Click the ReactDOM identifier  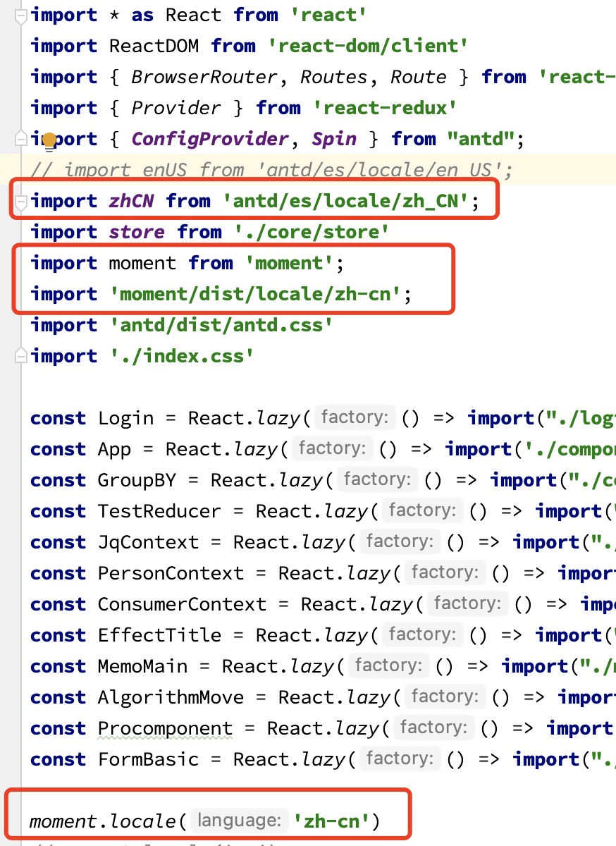154,46
